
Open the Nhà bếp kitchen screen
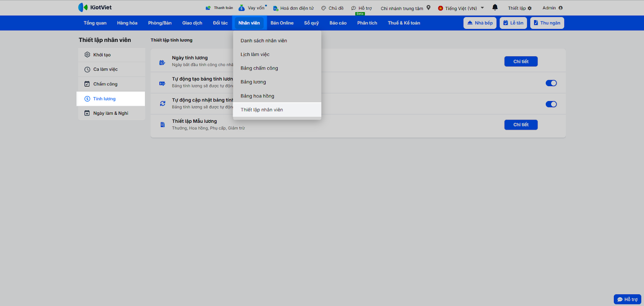coord(480,23)
